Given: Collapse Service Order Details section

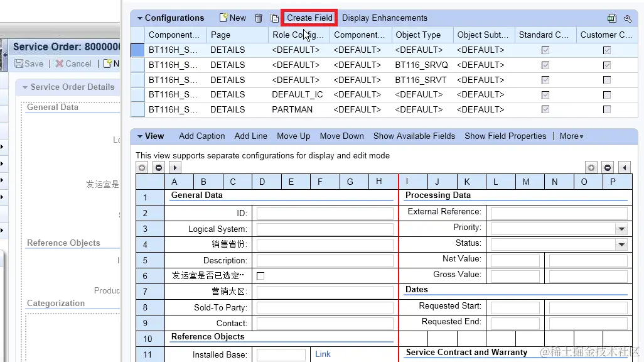Looking at the screenshot, I should coord(25,87).
